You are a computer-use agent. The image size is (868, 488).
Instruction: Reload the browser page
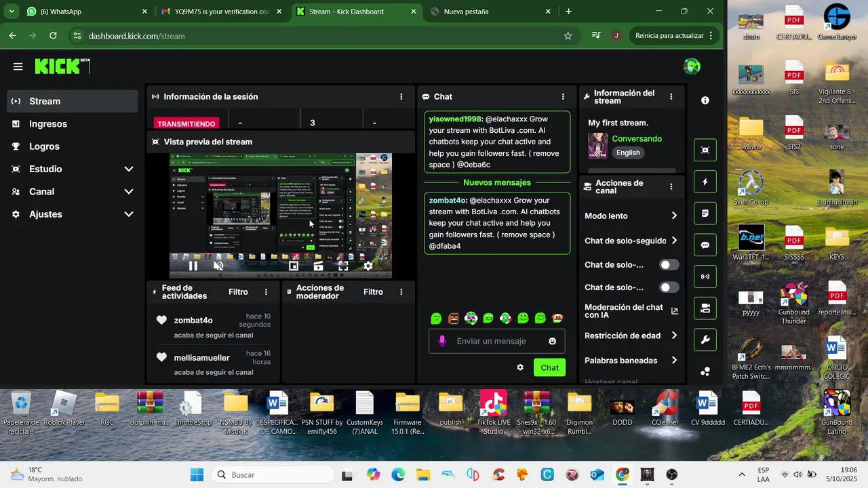pos(53,36)
